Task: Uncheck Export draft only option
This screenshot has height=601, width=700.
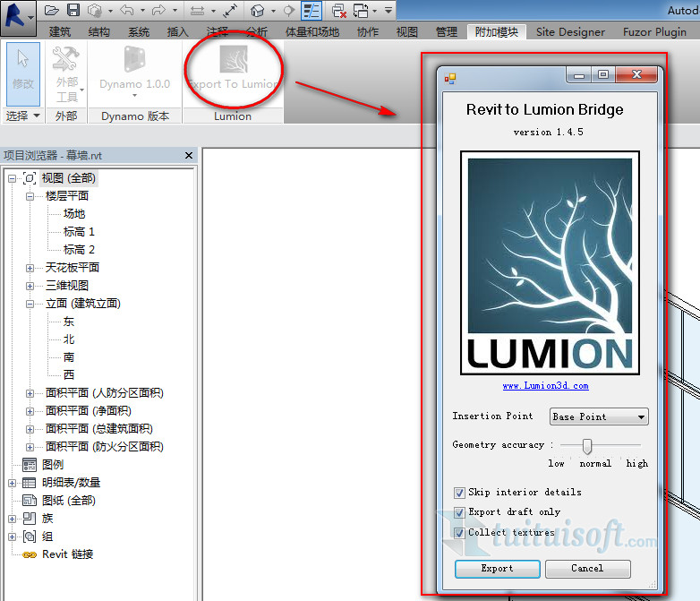Action: 459,511
